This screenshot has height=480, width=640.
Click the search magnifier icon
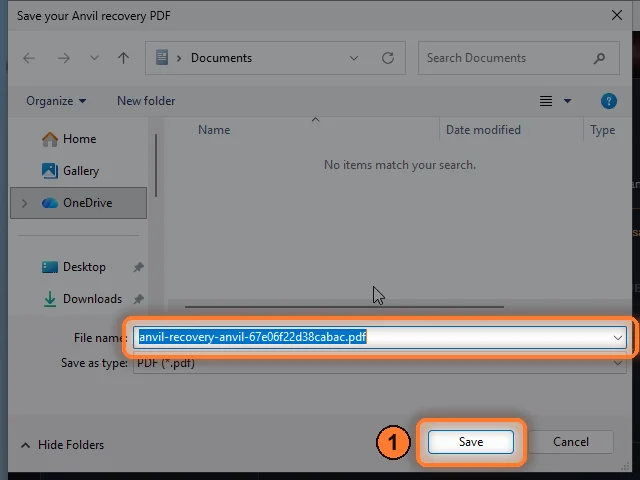pyautogui.click(x=599, y=58)
